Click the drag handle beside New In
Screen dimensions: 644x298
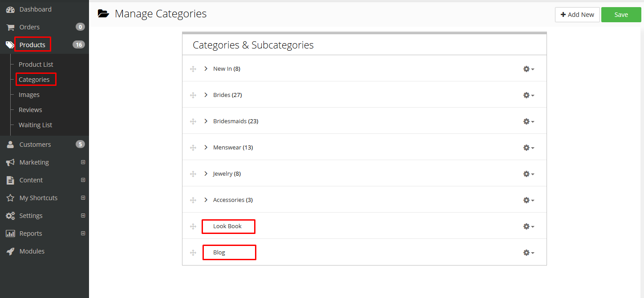[x=193, y=69]
